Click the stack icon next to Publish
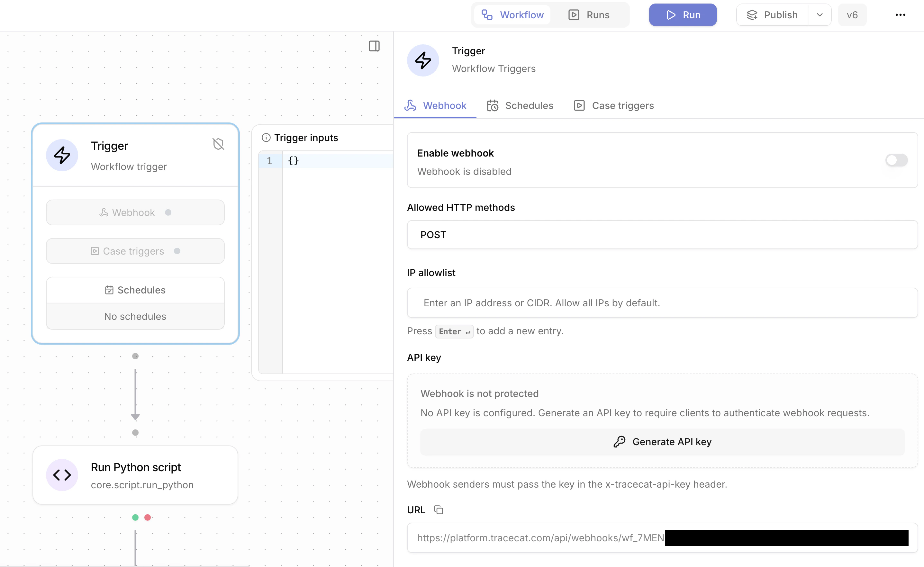 tap(752, 15)
